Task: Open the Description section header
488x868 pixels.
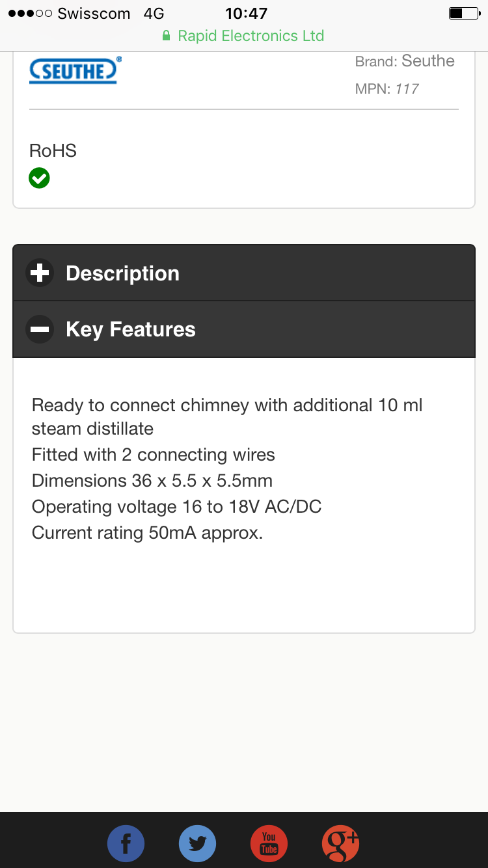Action: tap(244, 273)
